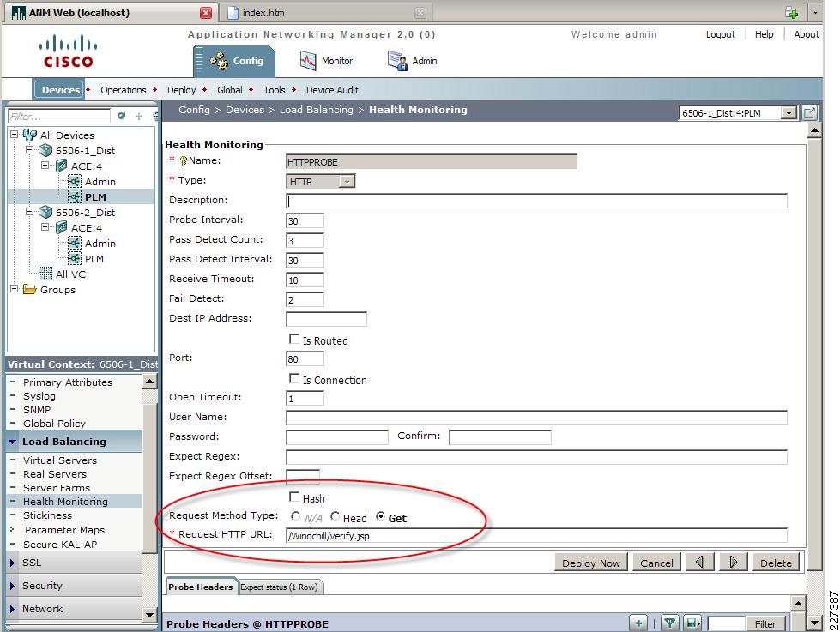Collapse the 6506-1_Dist tree node
Viewport: 840px width, 632px height.
pyautogui.click(x=30, y=149)
